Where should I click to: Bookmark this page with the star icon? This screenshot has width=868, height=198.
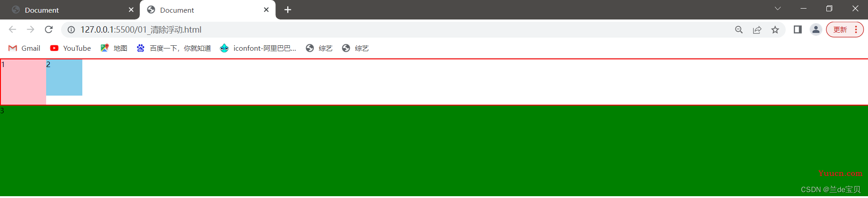(775, 29)
